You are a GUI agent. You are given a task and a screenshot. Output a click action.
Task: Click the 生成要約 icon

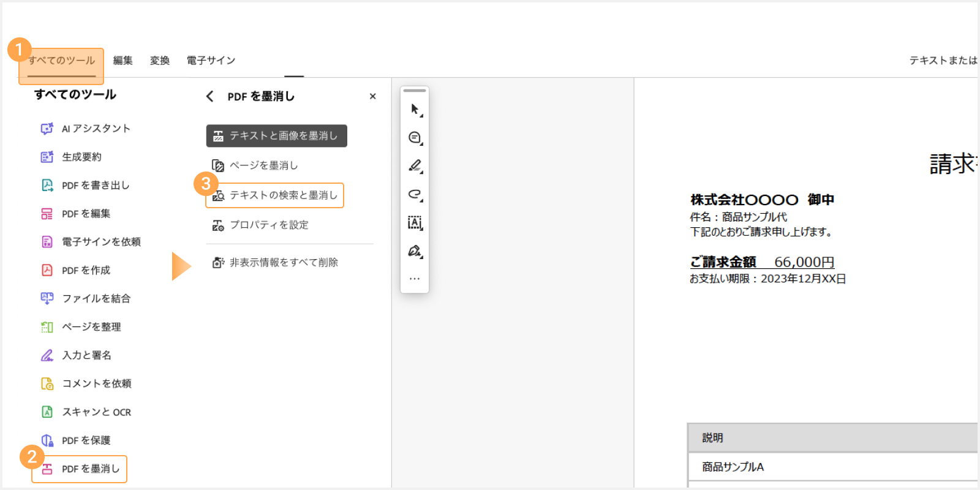click(47, 157)
